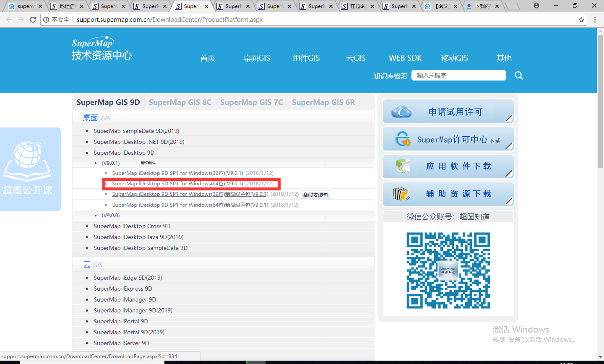
Task: Click the browser forward arrow
Action: click(x=21, y=20)
